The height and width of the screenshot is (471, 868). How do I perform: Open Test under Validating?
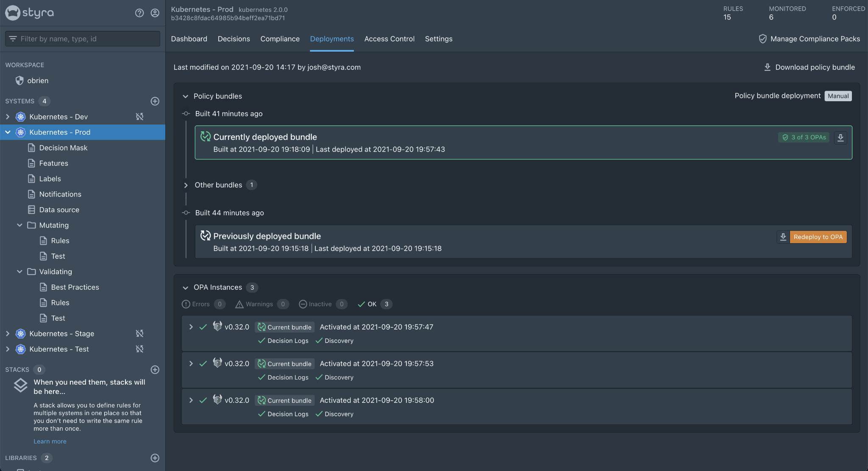58,318
